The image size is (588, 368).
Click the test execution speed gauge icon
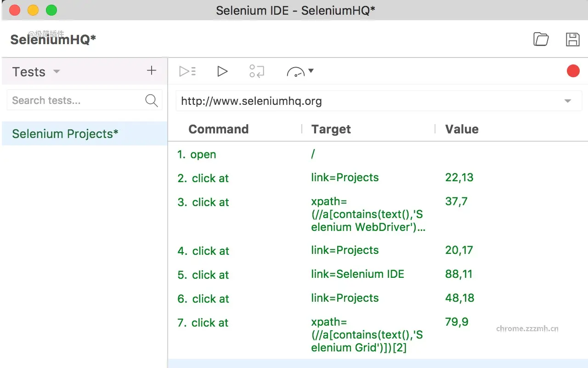pos(297,71)
